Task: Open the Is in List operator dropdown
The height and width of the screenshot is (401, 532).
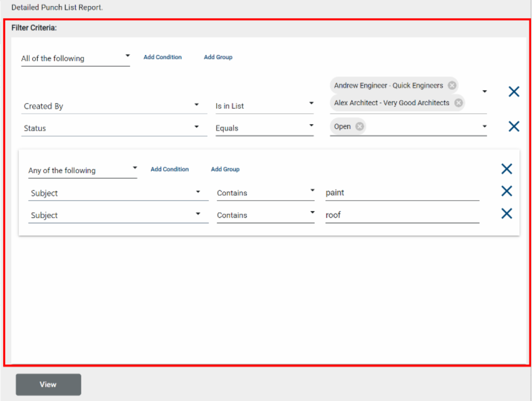Action: click(x=264, y=106)
